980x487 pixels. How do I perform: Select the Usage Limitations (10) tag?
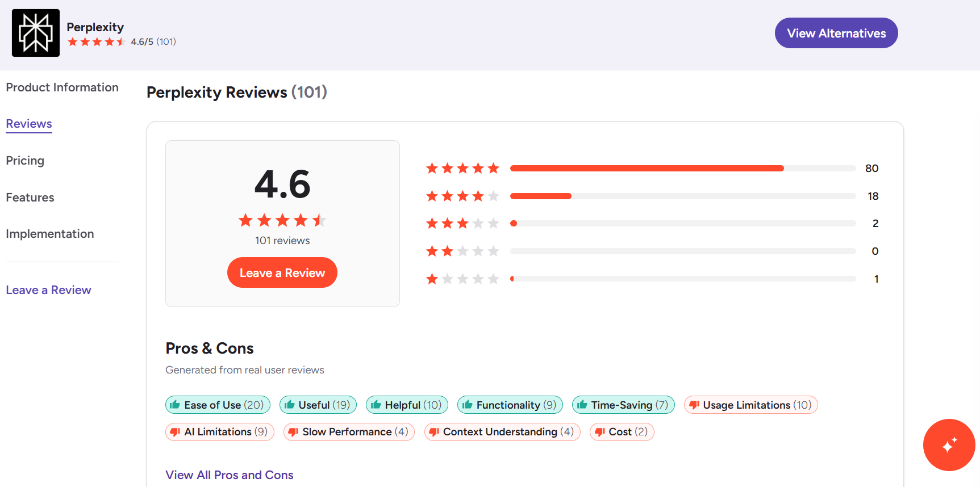[x=751, y=405]
